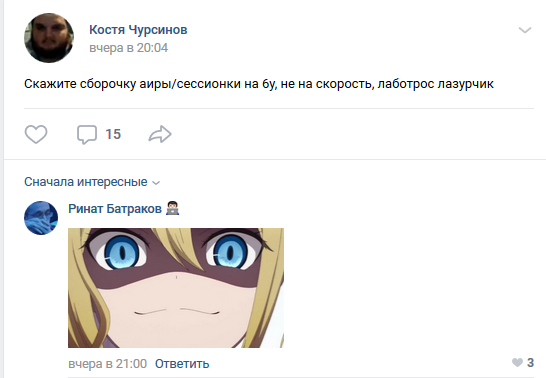Click the post text about сборочку аиры
Image resolution: width=546 pixels, height=378 pixels.
pos(259,84)
